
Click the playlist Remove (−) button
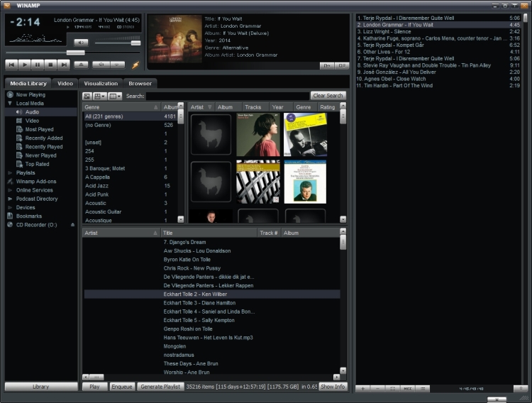click(378, 389)
